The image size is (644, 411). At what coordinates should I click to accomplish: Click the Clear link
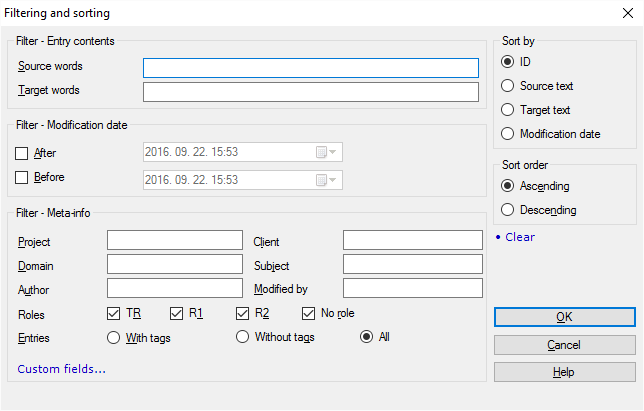point(519,237)
